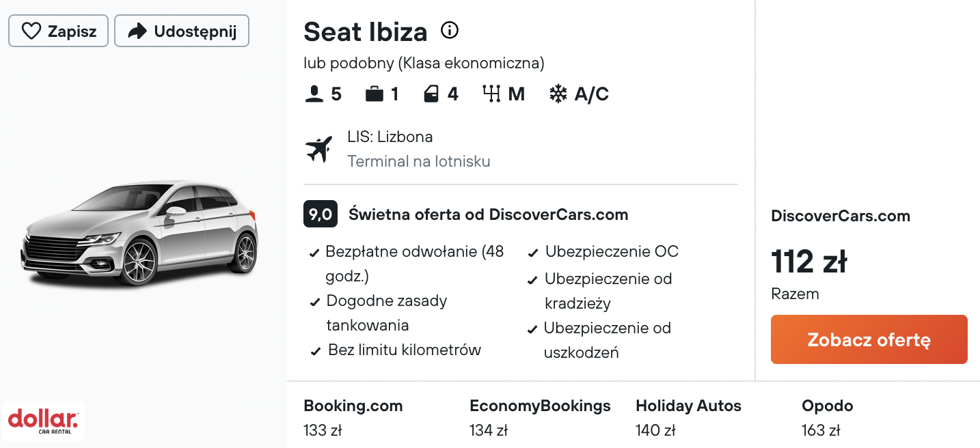Click the Seat Ibiza car photo

139,233
